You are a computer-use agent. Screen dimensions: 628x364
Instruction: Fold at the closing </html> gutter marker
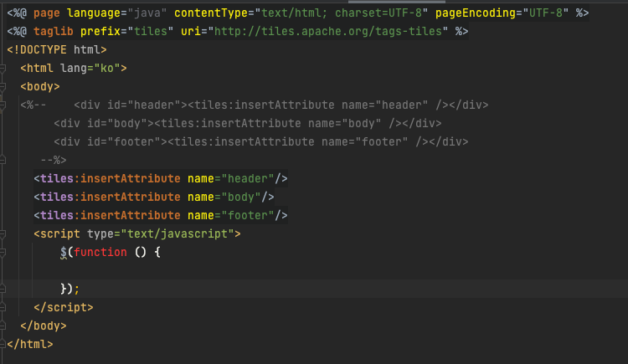coord(3,345)
